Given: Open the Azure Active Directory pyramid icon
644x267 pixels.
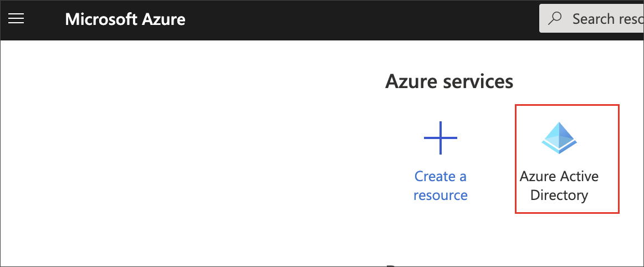Looking at the screenshot, I should (559, 137).
